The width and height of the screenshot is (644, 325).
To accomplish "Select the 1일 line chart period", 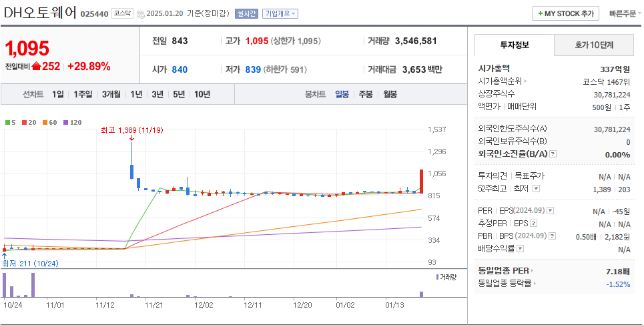I will [58, 94].
